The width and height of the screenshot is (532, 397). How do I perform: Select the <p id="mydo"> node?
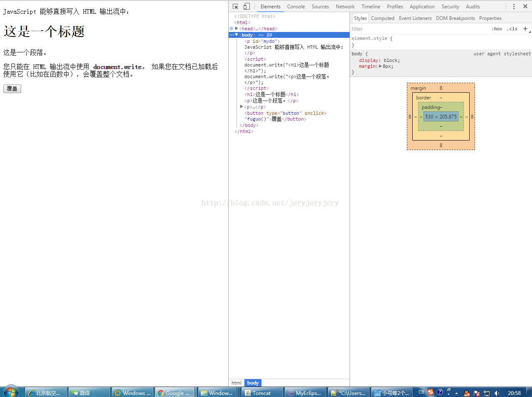coord(262,41)
